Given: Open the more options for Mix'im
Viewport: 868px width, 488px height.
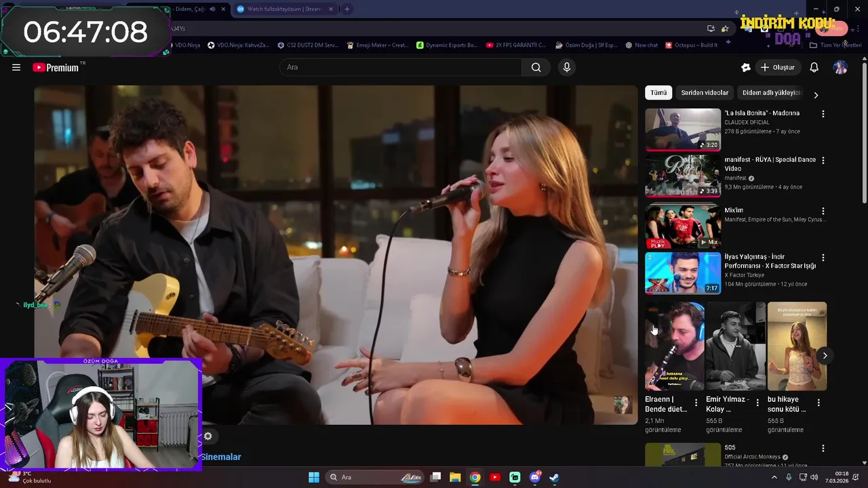Looking at the screenshot, I should [x=823, y=211].
